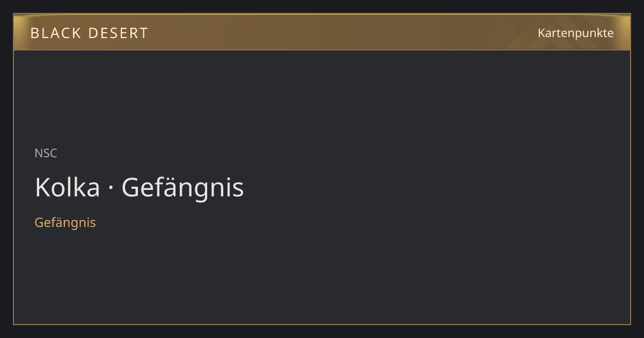The width and height of the screenshot is (644, 338).
Task: Select the middle dot separator in the title
Action: (x=111, y=188)
